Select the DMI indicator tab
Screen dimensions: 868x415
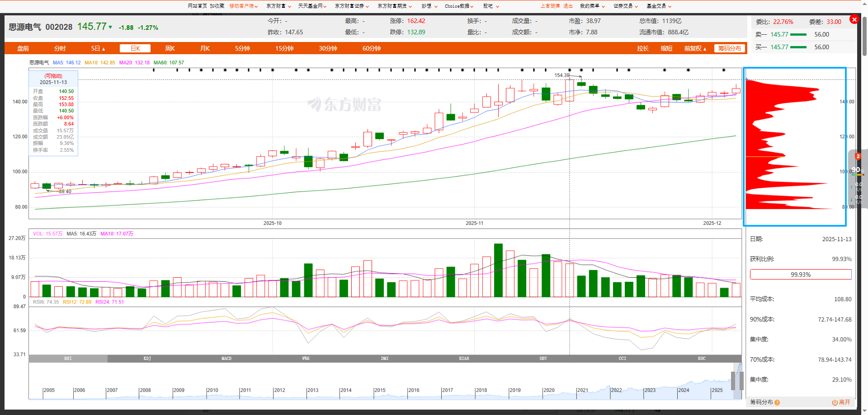click(x=385, y=359)
